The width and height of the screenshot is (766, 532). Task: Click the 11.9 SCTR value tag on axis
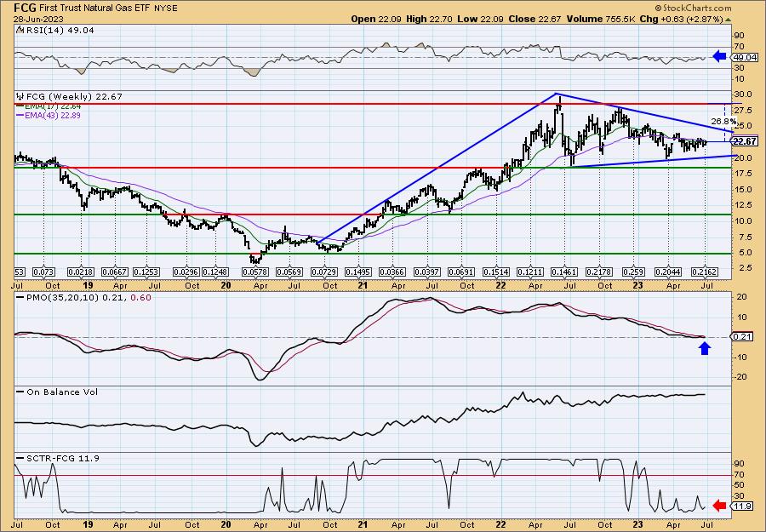point(742,506)
